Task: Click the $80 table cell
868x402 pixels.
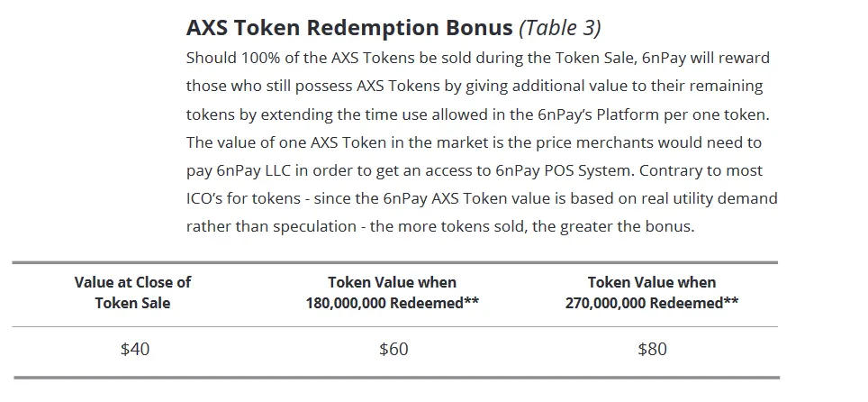Action: point(653,350)
